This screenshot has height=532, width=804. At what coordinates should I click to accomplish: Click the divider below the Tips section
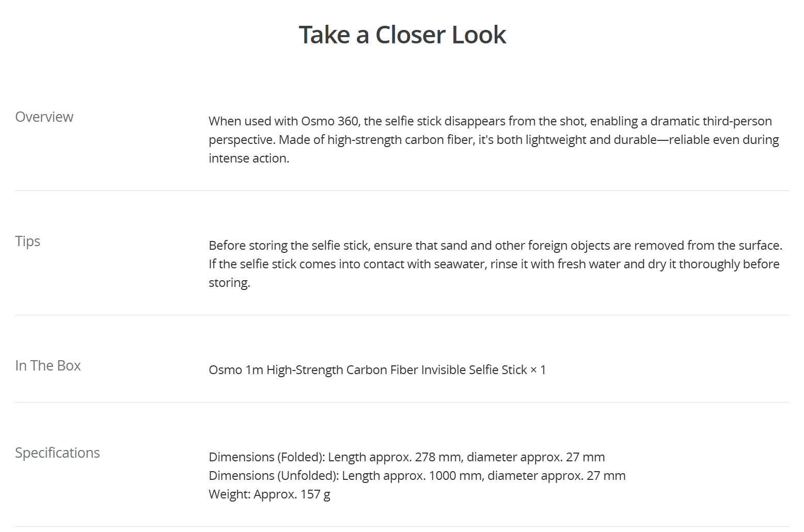402,315
